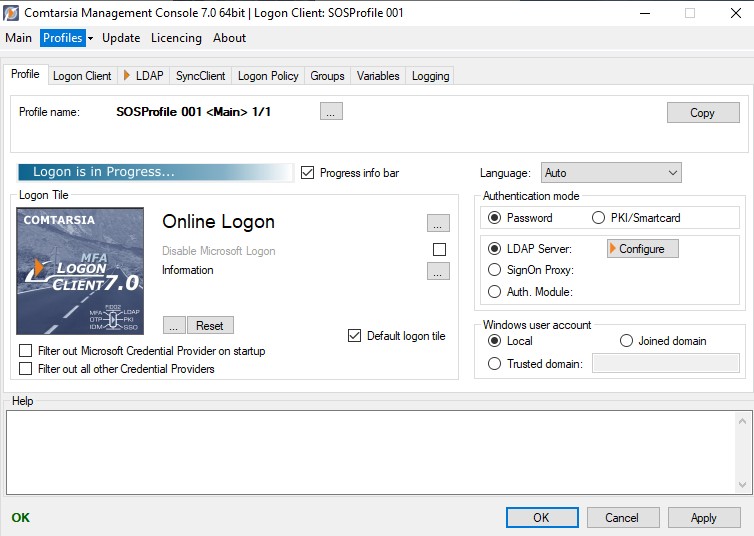Open the LDAP tab with orange arrow
This screenshot has height=536, width=754.
click(x=143, y=76)
